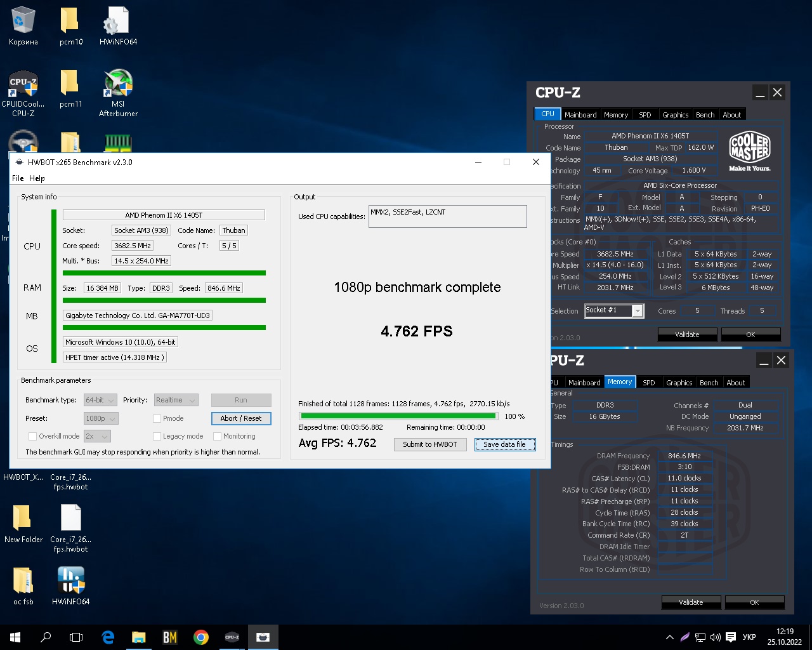812x650 pixels.
Task: Open SPD tab in top CPU-Z window
Action: click(645, 115)
